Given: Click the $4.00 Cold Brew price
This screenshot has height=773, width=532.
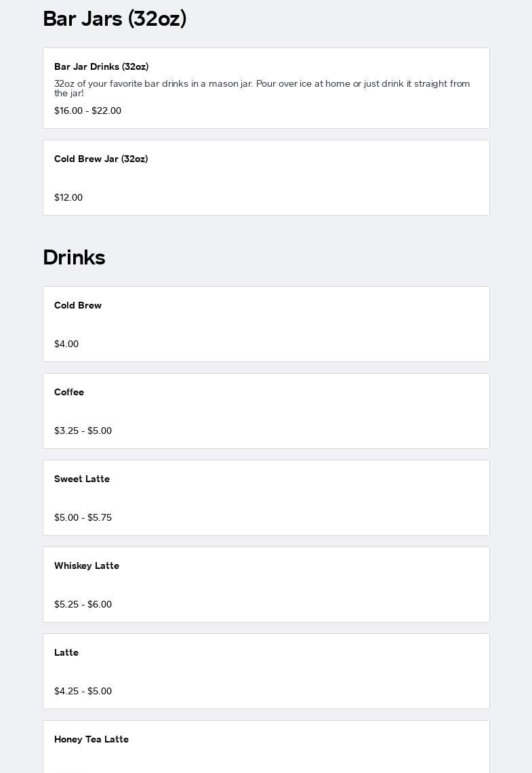Looking at the screenshot, I should [x=66, y=344].
